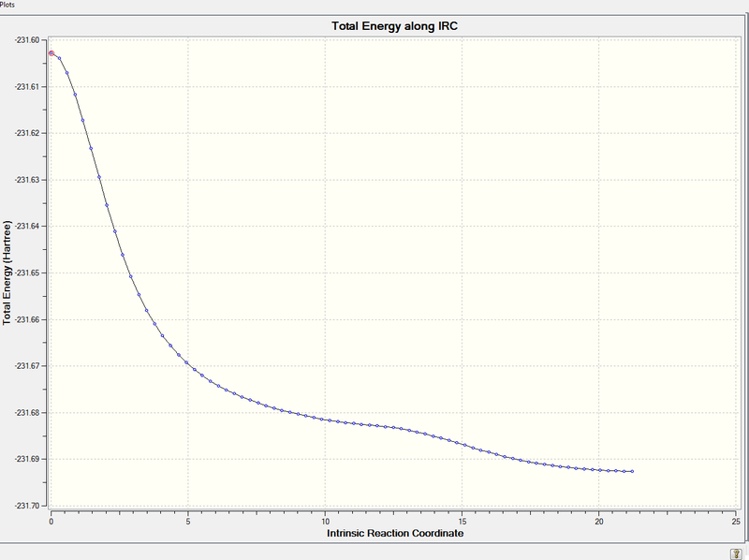The image size is (749, 560).
Task: Click the -231.70 y-axis tick label
Action: coord(27,506)
